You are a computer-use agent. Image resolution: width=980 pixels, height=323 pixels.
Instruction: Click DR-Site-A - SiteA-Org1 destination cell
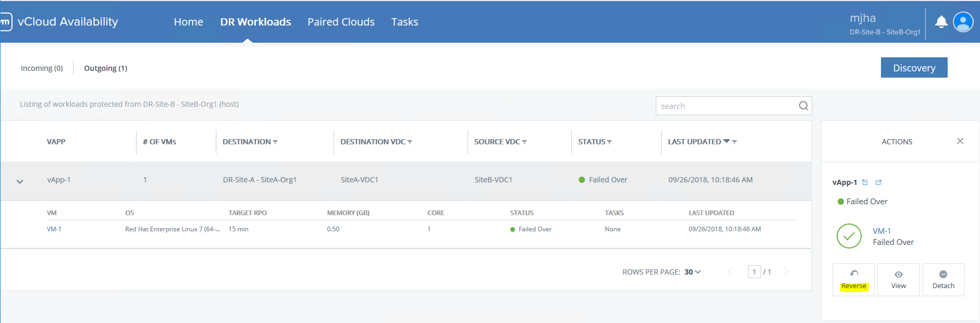tap(260, 180)
